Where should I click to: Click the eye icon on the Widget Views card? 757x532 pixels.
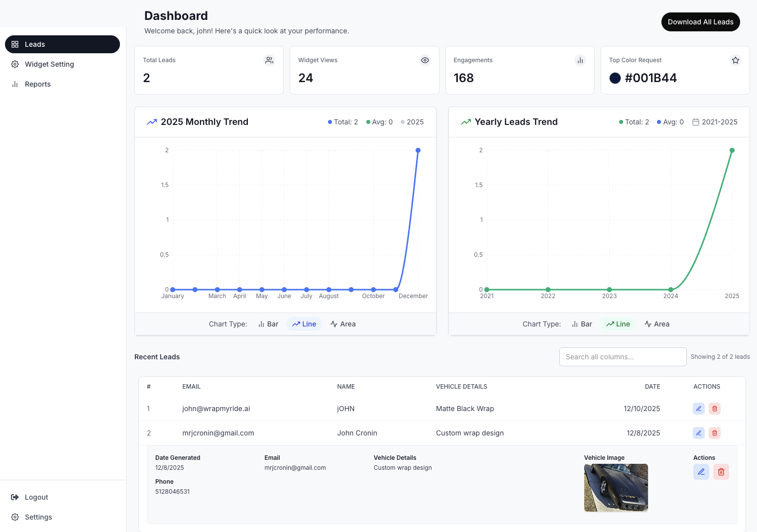[425, 60]
